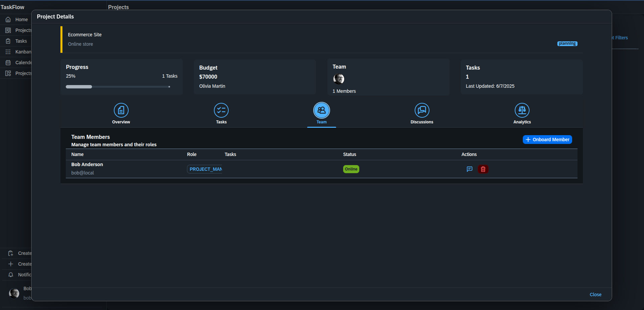Click the Online store description text
644x310 pixels.
[x=81, y=44]
